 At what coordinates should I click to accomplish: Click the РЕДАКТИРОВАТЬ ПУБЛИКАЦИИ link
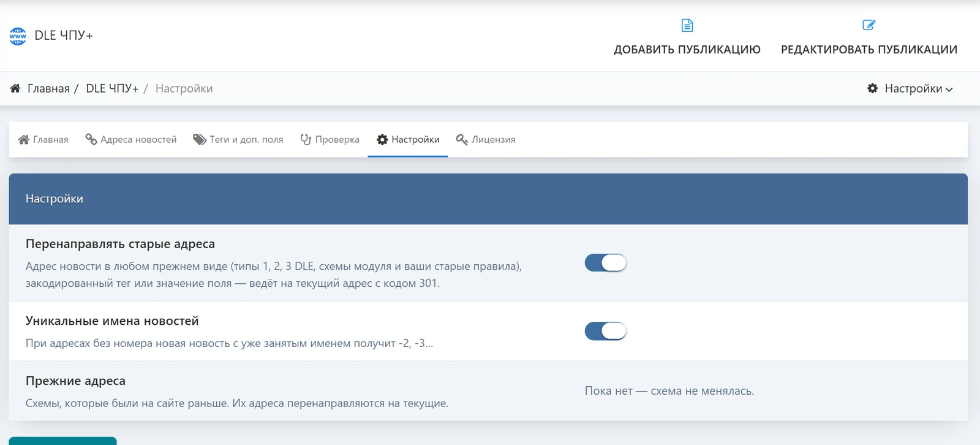(x=869, y=50)
